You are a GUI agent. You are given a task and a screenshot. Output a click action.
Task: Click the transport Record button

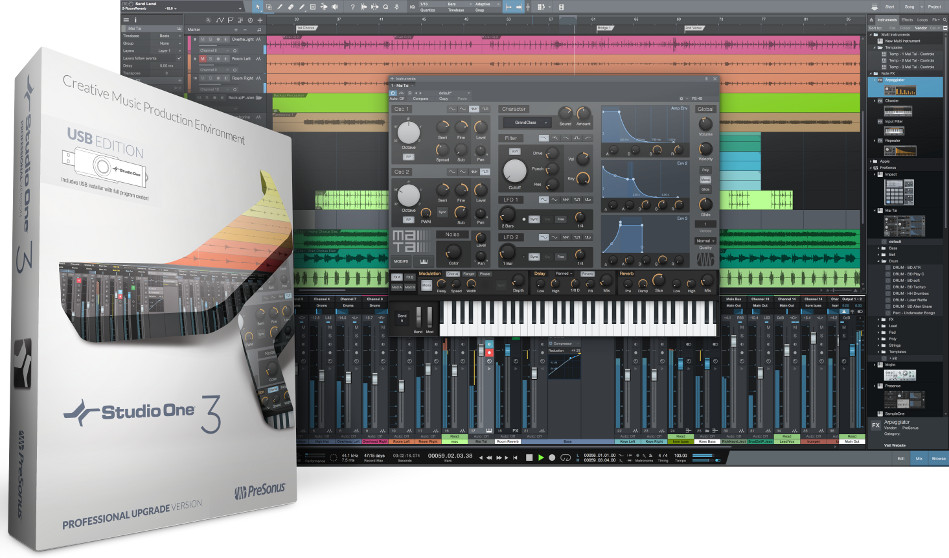click(x=551, y=458)
